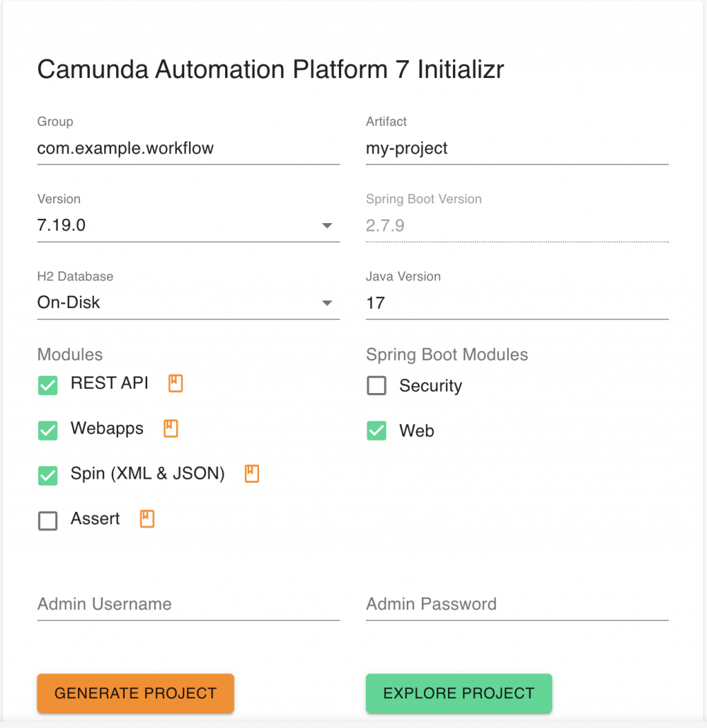Click the Artifact text field
Screen dimensions: 707x728
(516, 149)
